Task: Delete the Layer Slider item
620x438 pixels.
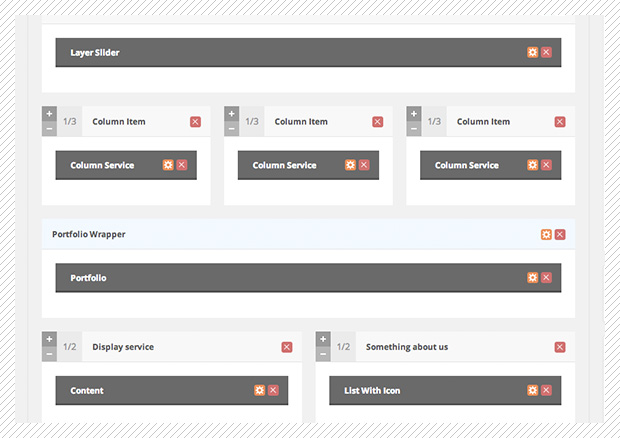Action: [546, 52]
